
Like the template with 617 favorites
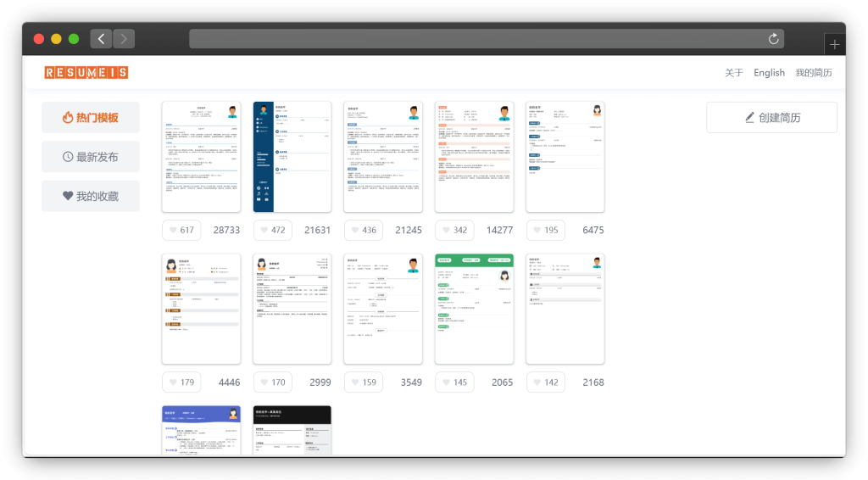(x=181, y=231)
